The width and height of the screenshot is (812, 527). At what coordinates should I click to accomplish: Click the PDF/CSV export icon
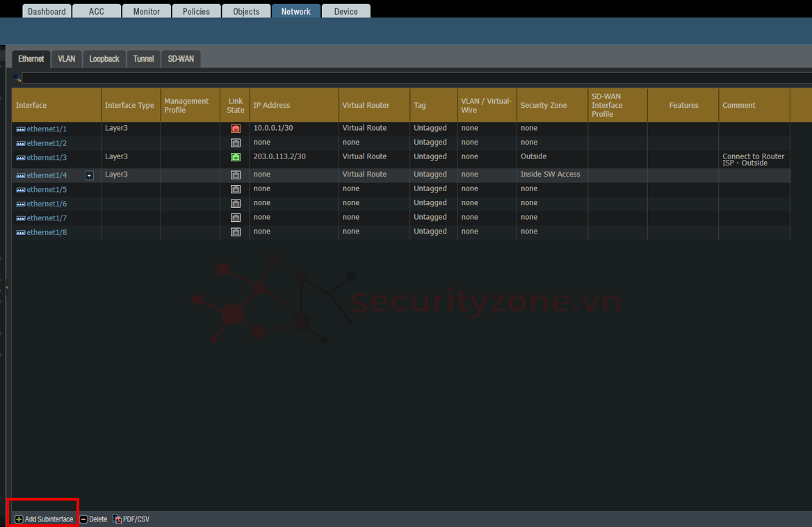coord(117,519)
